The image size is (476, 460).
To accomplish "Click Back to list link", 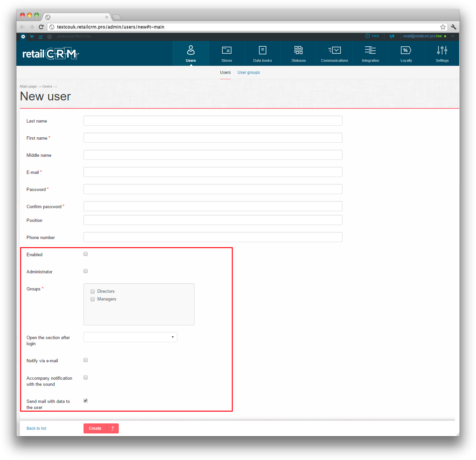I will coord(36,428).
